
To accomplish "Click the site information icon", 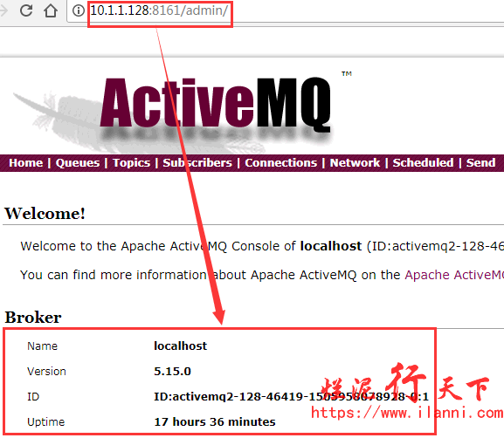I will (x=78, y=10).
